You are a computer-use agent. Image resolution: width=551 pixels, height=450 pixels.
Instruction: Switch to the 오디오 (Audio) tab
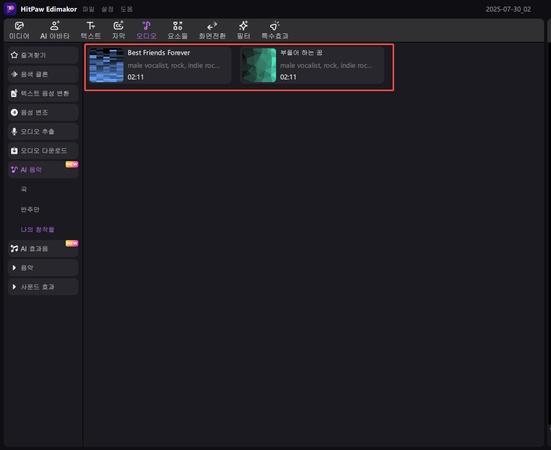(146, 30)
